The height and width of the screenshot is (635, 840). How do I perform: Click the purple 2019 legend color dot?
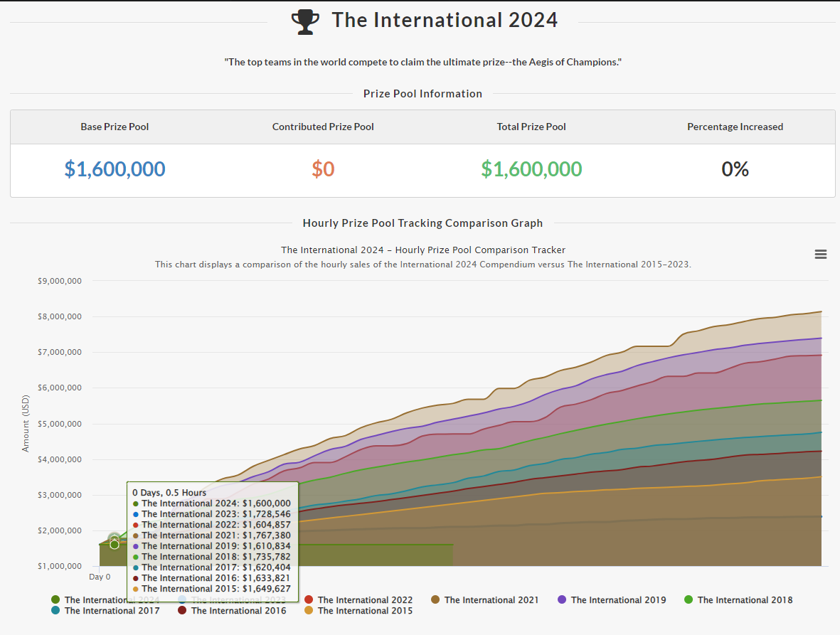(562, 599)
